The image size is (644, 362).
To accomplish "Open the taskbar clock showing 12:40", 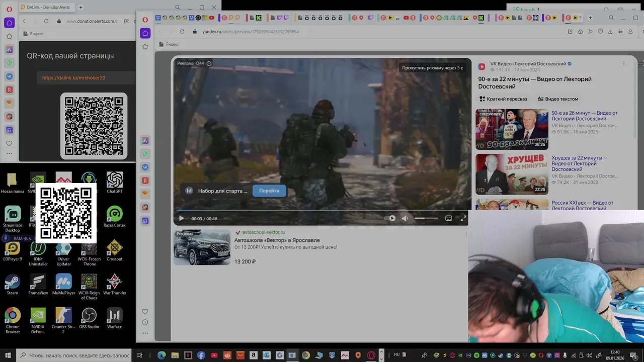I will tap(615, 355).
